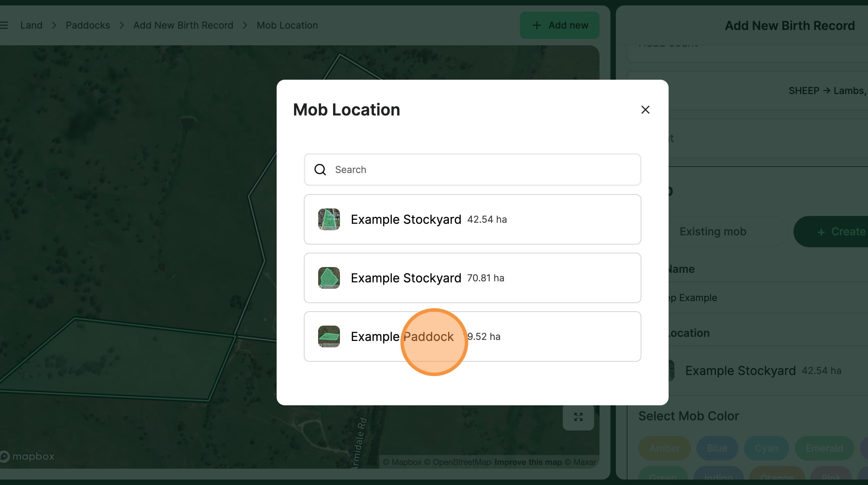
Task: Go to Land breadcrumb
Action: pos(31,25)
